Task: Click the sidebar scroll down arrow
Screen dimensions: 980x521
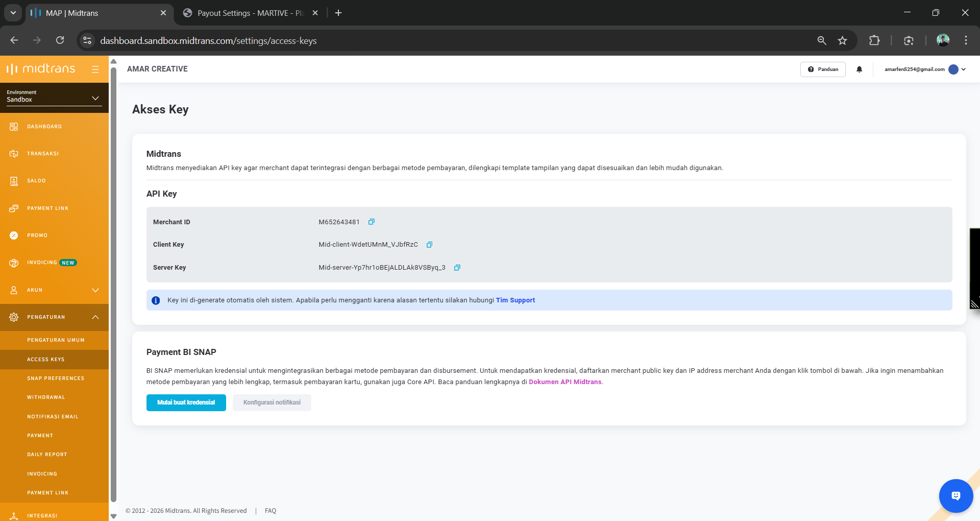Action: coord(114,516)
